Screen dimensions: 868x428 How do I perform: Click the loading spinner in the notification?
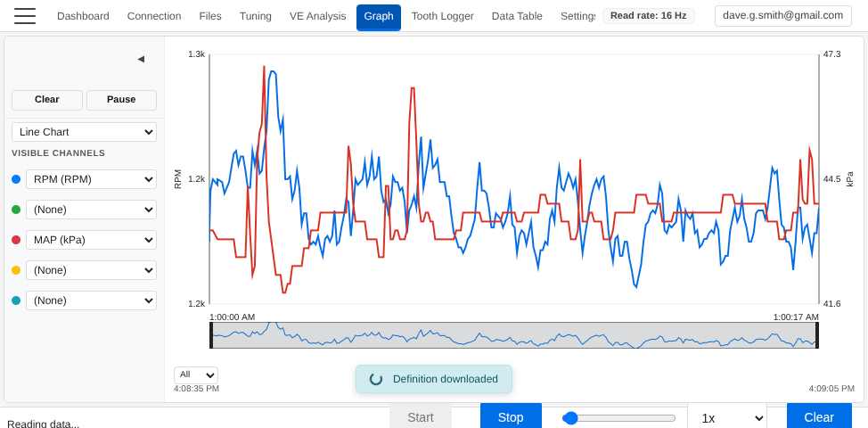(376, 379)
